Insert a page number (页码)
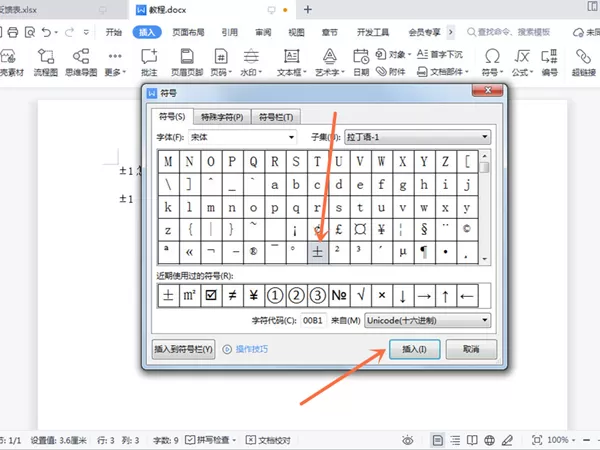Image resolution: width=600 pixels, height=450 pixels. point(221,62)
